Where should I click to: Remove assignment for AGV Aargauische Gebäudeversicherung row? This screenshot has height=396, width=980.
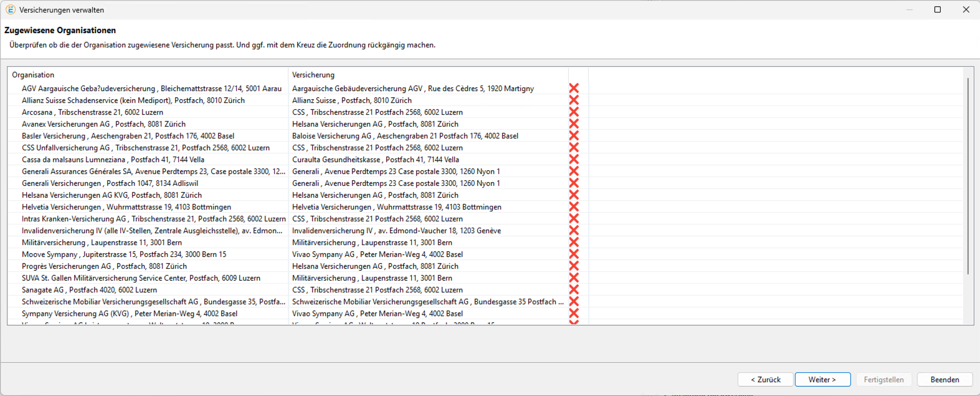[x=574, y=89]
